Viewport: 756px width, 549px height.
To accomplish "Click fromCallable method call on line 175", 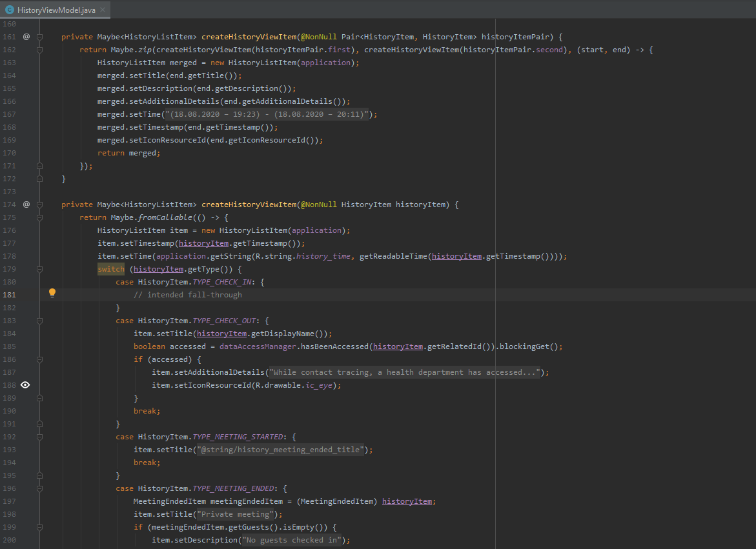I will [165, 217].
